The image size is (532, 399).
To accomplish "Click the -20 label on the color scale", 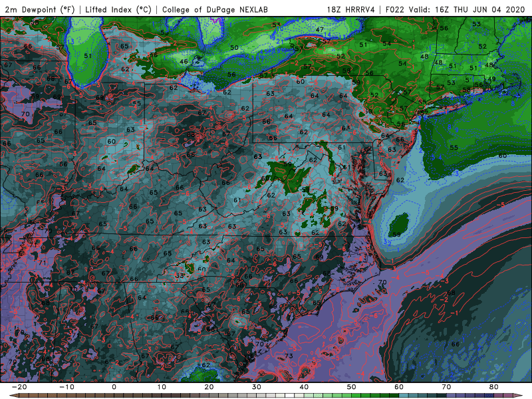I will coord(19,387).
